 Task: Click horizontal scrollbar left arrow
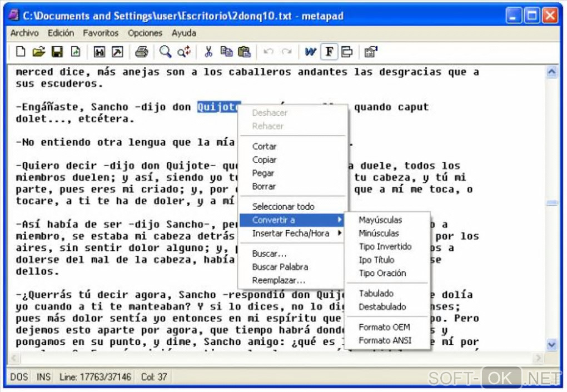[x=14, y=358]
